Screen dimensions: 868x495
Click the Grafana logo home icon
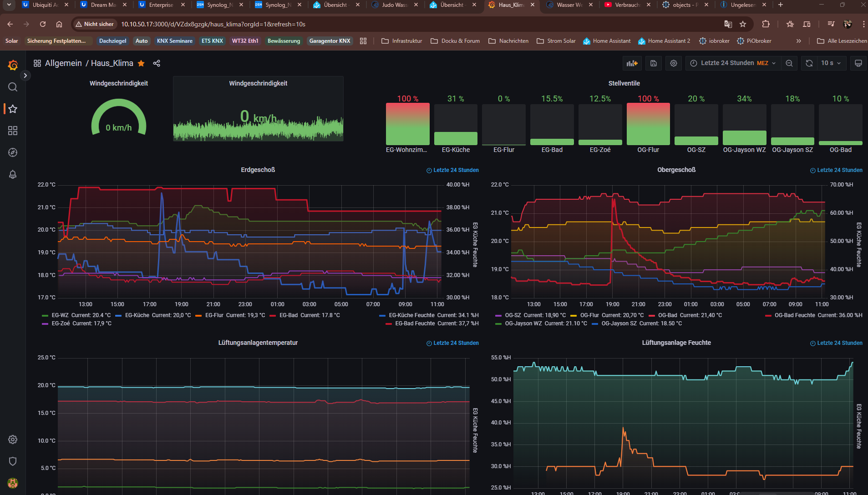tap(13, 65)
